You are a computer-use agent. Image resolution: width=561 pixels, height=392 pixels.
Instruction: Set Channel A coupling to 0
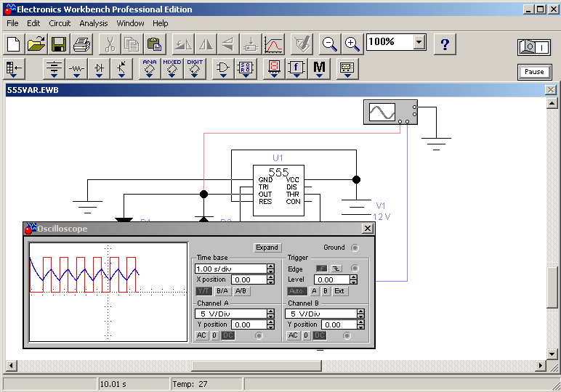214,335
